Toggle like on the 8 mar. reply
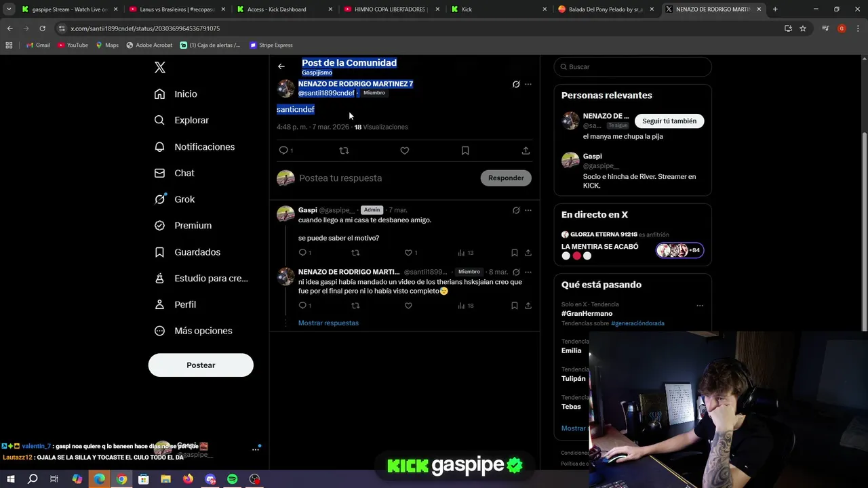868x488 pixels. click(408, 306)
